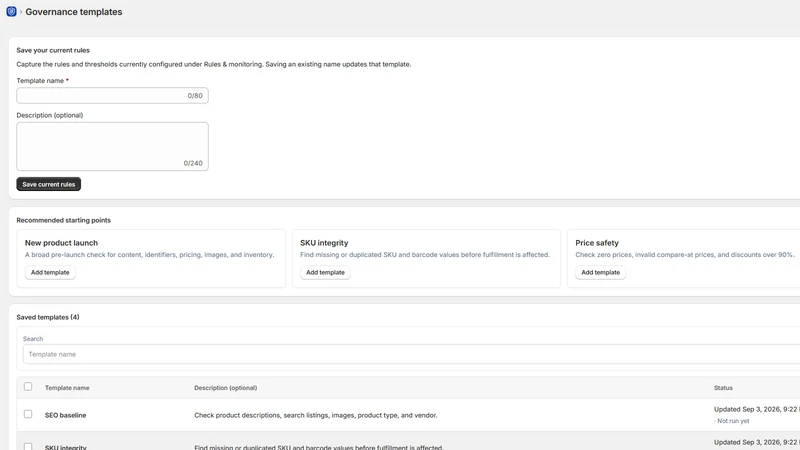Click the Status column header
The width and height of the screenshot is (800, 450).
tap(723, 388)
